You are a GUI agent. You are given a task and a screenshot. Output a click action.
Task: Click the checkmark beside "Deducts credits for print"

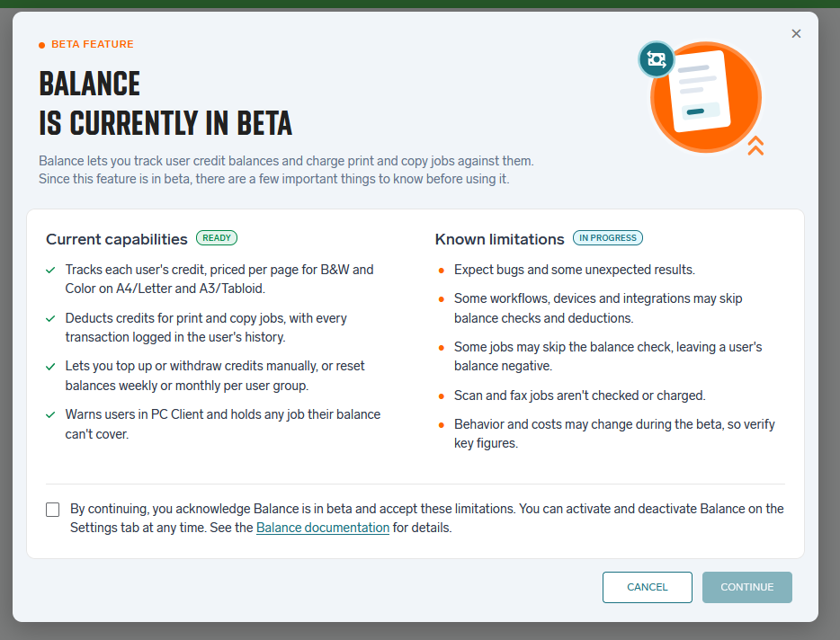coord(50,319)
